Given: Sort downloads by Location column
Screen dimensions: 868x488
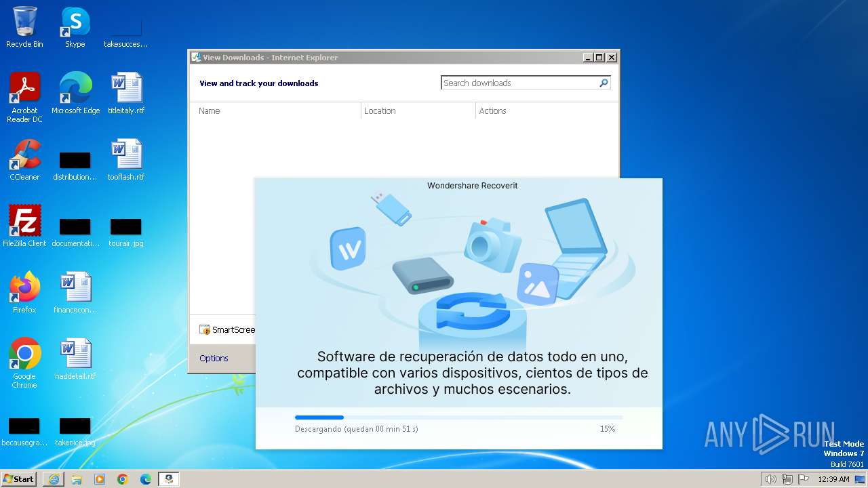Looking at the screenshot, I should (x=418, y=110).
